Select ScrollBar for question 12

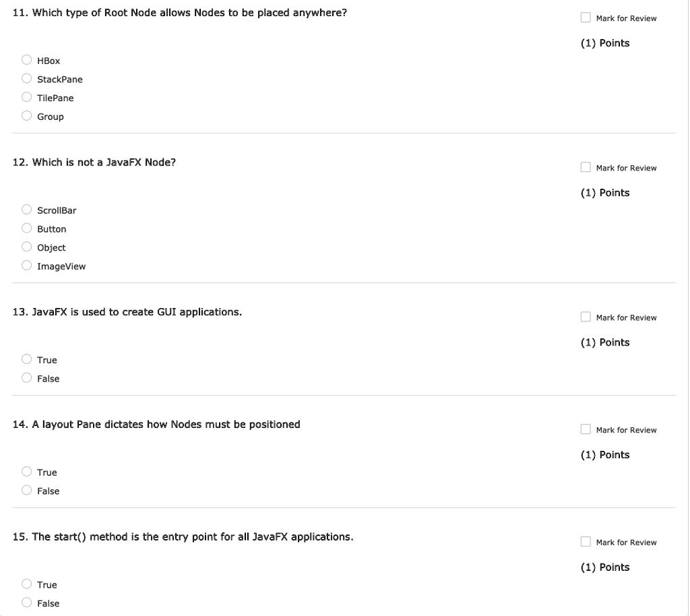(27, 210)
